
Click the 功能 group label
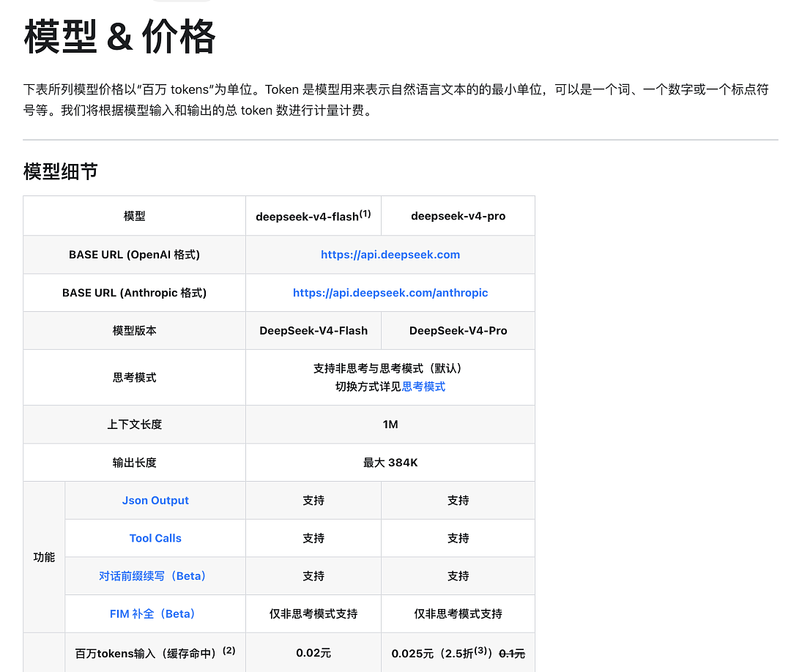tap(44, 557)
